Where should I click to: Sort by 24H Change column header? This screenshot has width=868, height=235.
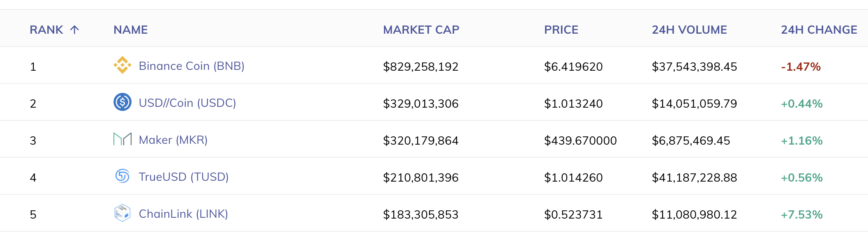pos(819,30)
